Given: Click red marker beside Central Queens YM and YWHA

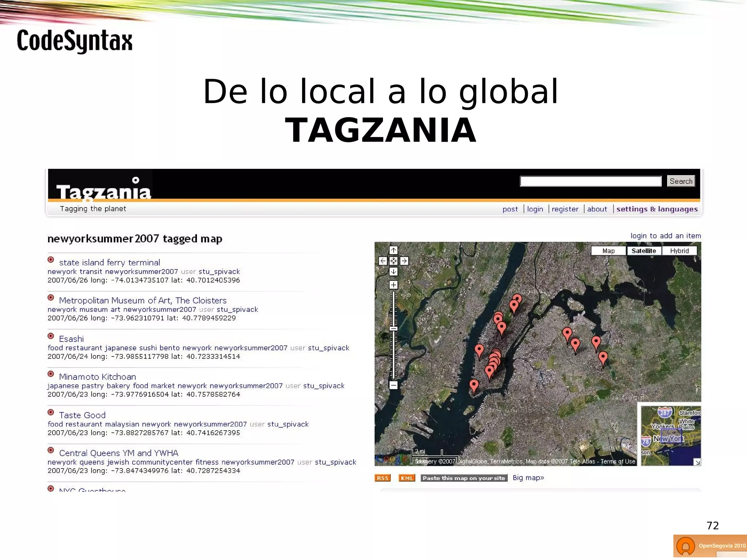Looking at the screenshot, I should (51, 450).
